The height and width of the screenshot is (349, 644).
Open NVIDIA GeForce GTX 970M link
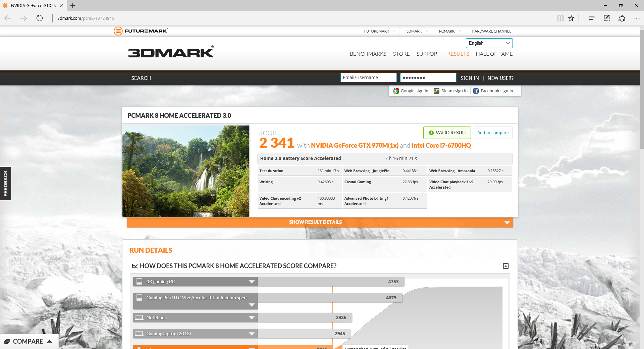coord(355,146)
